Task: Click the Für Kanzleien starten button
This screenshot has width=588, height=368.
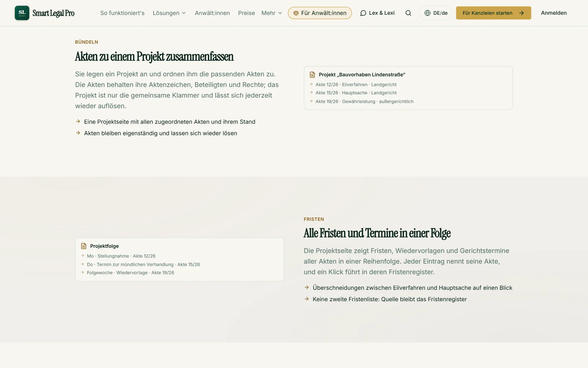Action: click(x=494, y=13)
